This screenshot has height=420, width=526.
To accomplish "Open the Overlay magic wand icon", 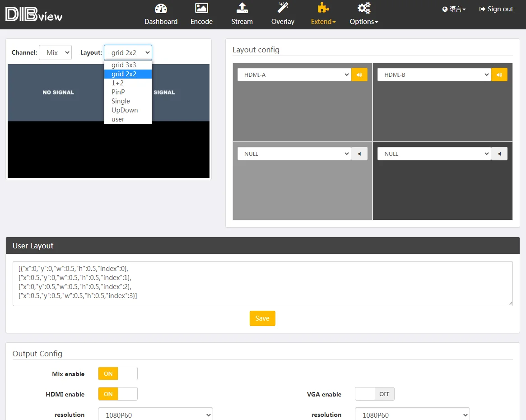I will tap(283, 8).
